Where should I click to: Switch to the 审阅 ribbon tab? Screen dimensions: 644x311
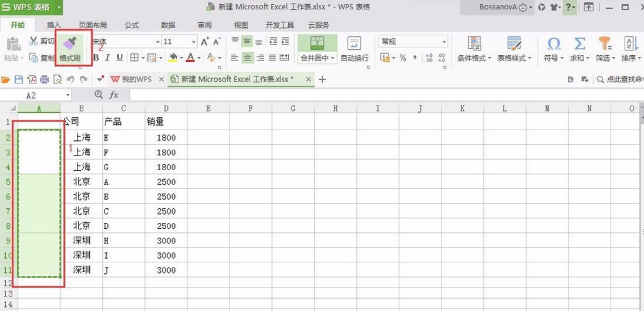[204, 25]
